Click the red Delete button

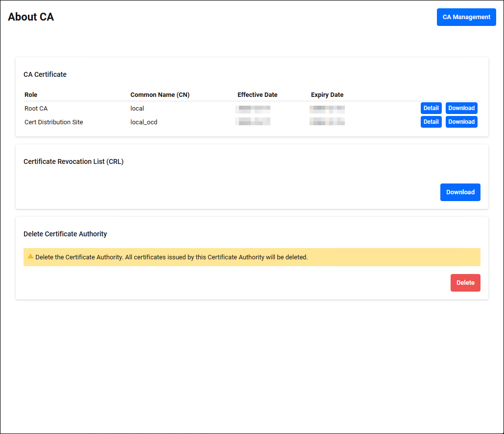tap(465, 283)
